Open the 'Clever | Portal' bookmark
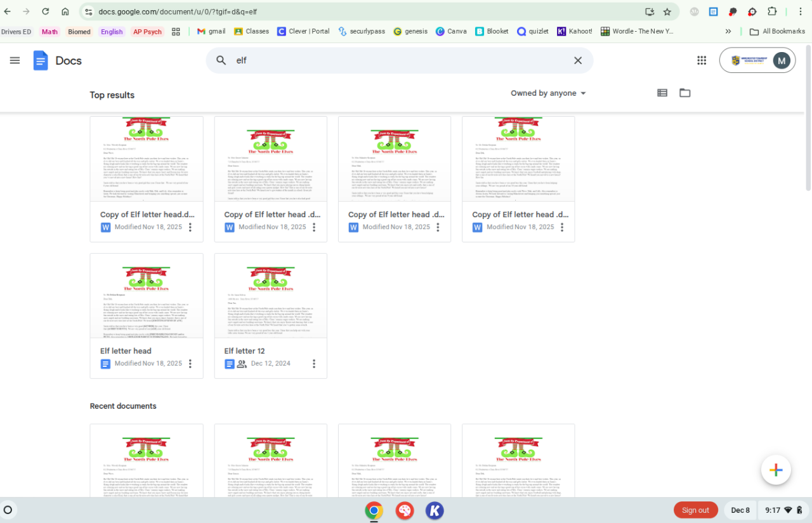The image size is (812, 523). click(303, 32)
